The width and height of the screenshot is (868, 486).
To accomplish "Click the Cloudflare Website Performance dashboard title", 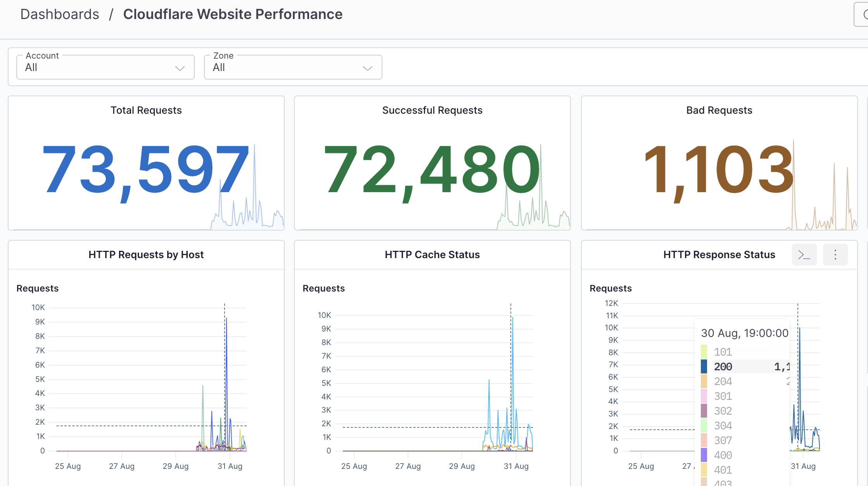I will 233,14.
